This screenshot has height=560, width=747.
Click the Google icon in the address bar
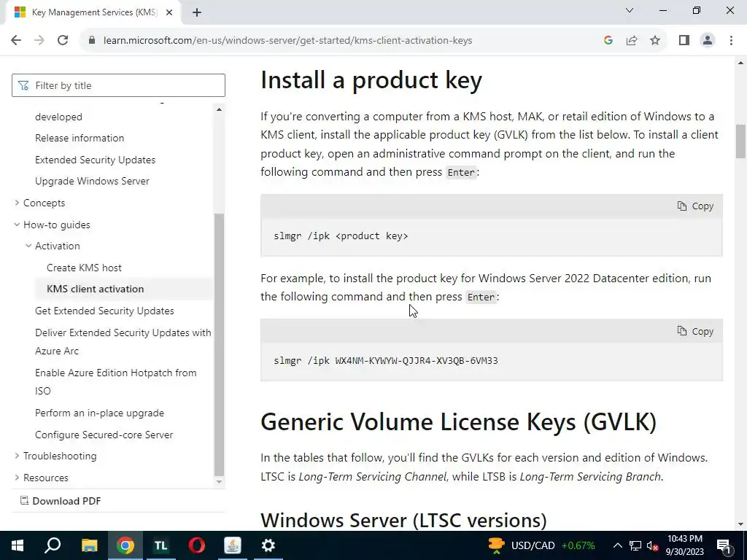[x=608, y=41]
